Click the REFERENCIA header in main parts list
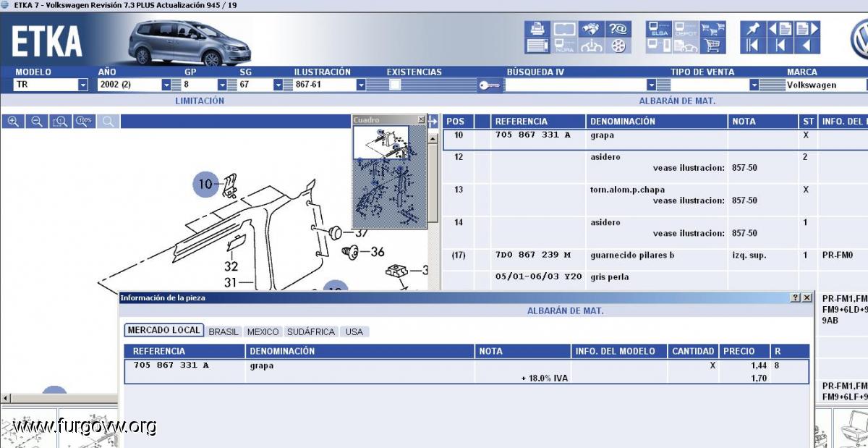 (x=538, y=122)
